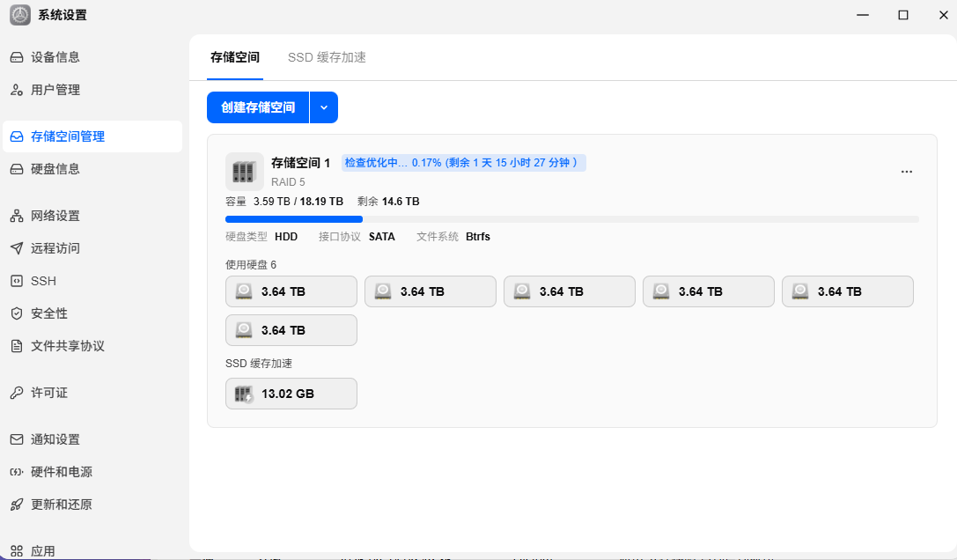Click the SSD 缓存加速 section label
Image resolution: width=957 pixels, height=560 pixels.
pos(259,364)
